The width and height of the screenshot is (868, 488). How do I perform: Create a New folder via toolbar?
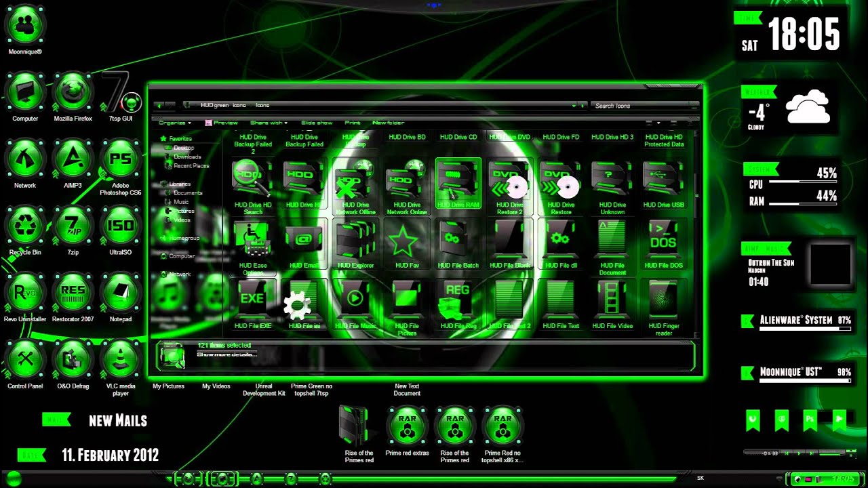pos(388,123)
